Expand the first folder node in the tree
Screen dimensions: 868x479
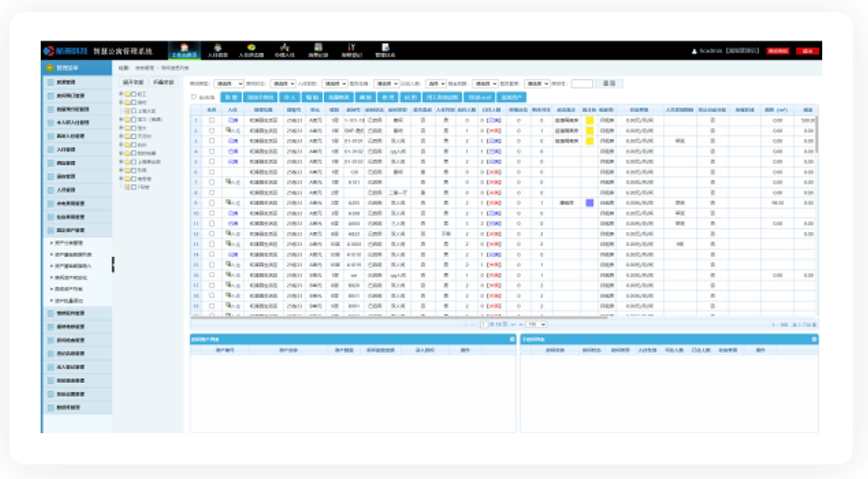(x=120, y=94)
